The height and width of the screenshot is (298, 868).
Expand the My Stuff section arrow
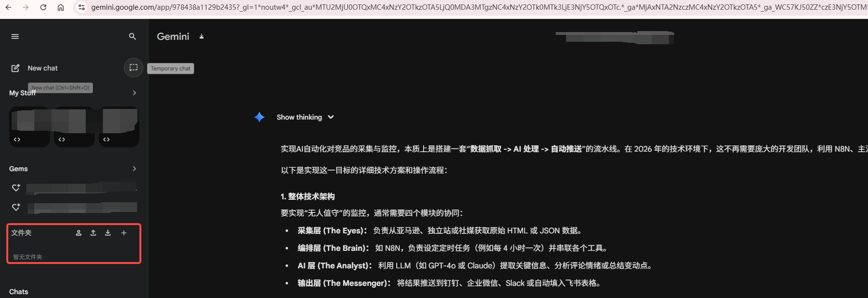(x=135, y=93)
